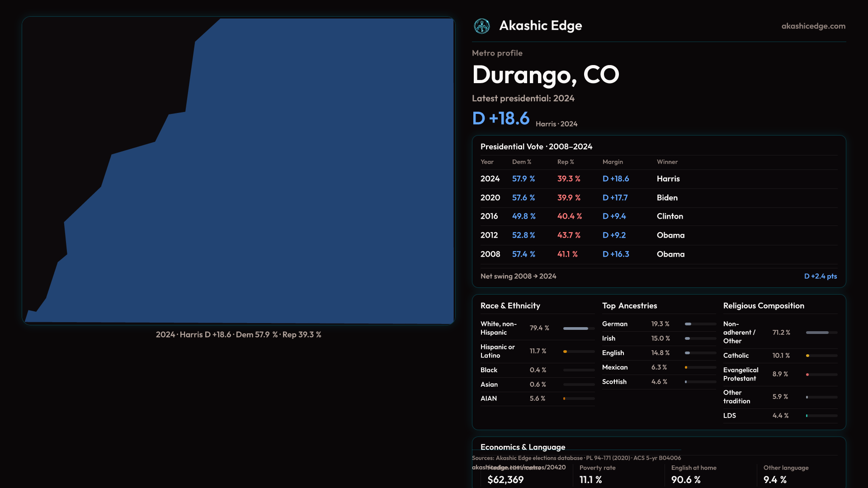
Task: Open the akashicedge.com link
Action: click(813, 26)
